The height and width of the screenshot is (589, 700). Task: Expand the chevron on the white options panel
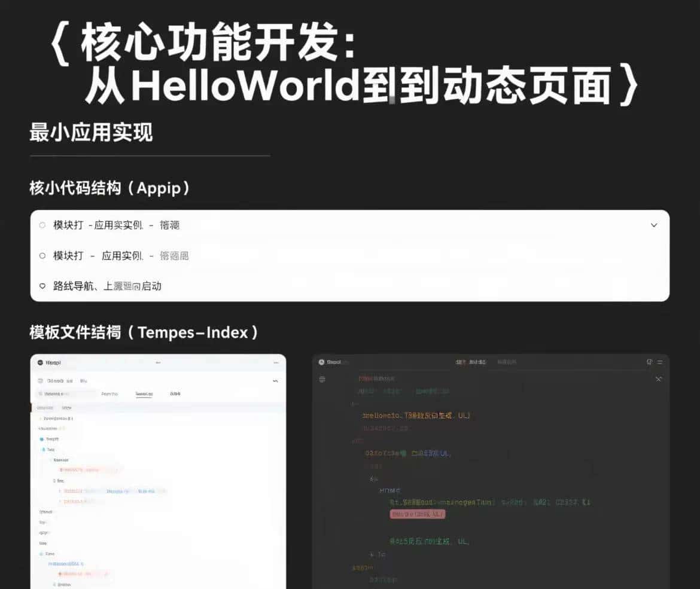[x=654, y=225]
